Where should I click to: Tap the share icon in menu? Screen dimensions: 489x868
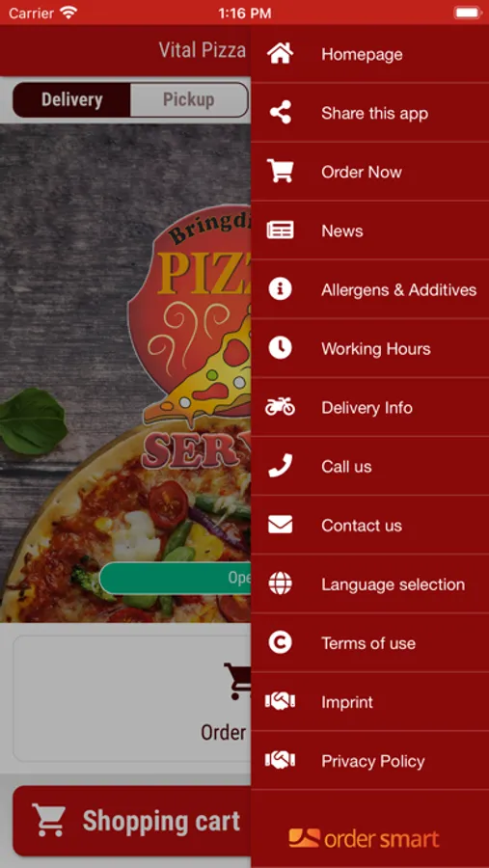click(281, 113)
